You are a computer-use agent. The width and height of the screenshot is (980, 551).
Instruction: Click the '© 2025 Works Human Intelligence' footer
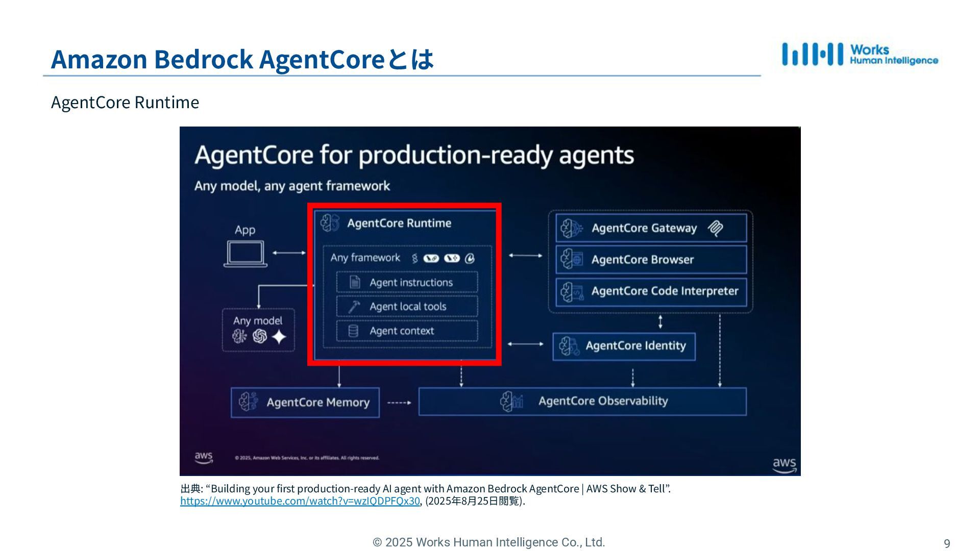tap(489, 542)
